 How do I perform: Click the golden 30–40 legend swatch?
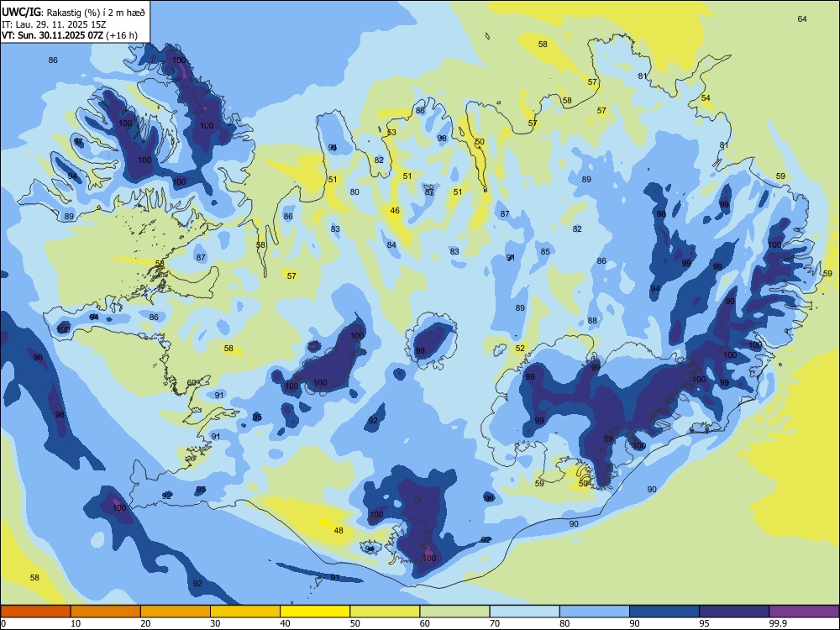click(x=245, y=612)
